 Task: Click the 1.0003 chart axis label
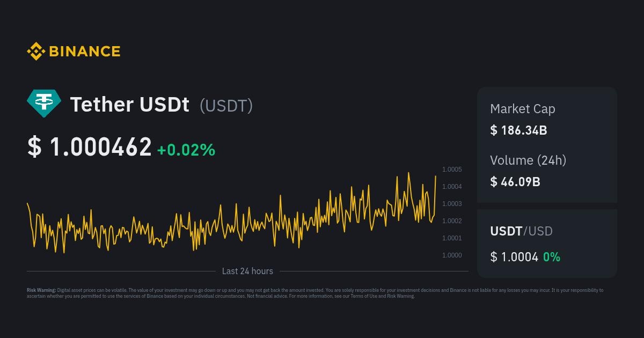click(452, 204)
